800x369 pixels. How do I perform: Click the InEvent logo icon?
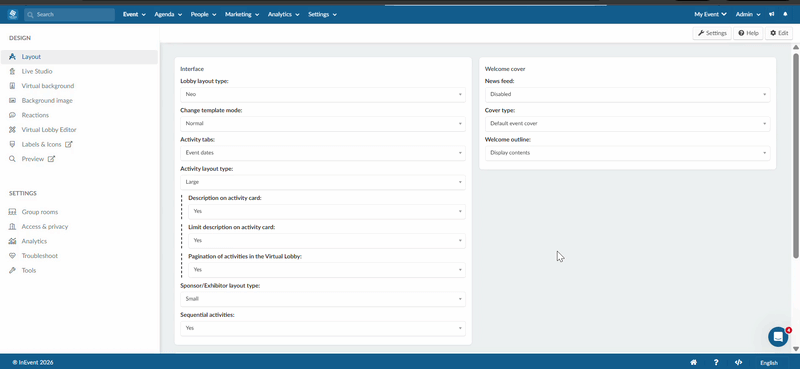[12, 14]
